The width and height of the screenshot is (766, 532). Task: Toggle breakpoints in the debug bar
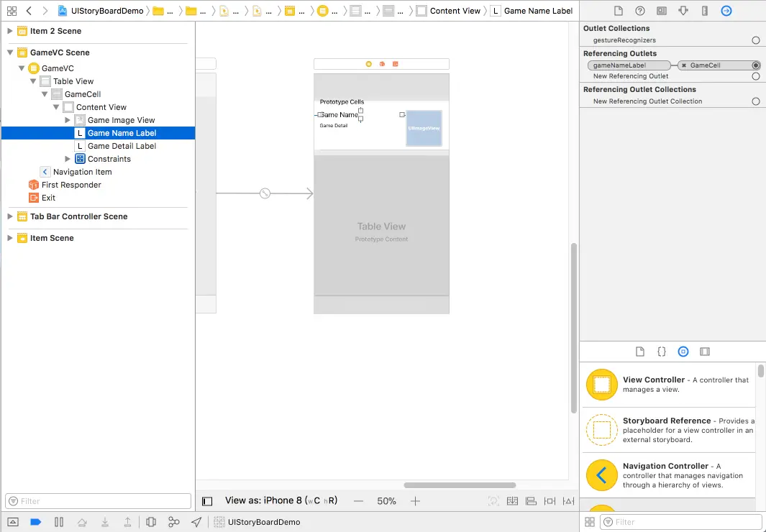point(36,522)
